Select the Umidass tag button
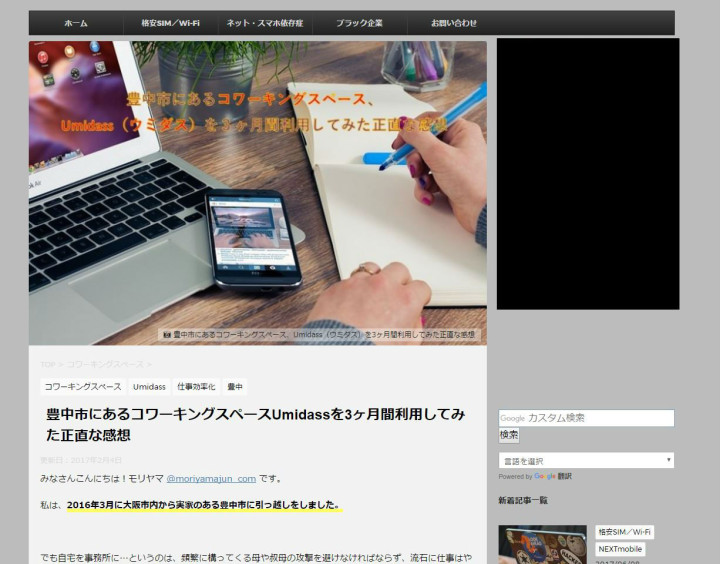 click(149, 387)
